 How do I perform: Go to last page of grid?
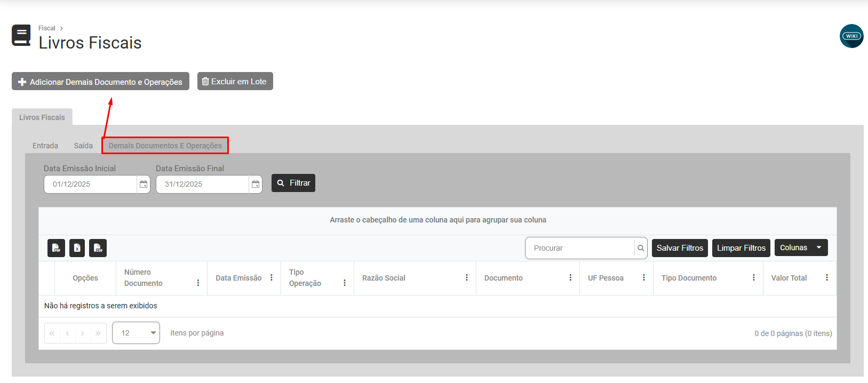tap(98, 333)
